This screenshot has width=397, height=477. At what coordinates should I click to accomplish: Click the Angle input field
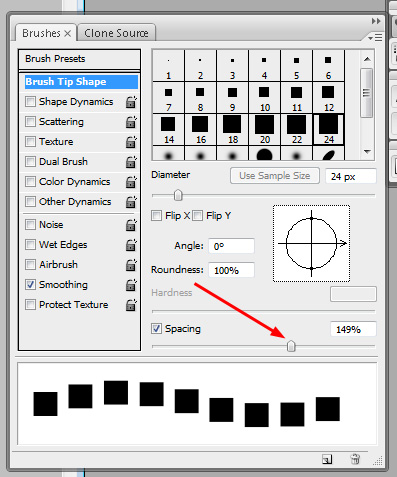(x=231, y=246)
